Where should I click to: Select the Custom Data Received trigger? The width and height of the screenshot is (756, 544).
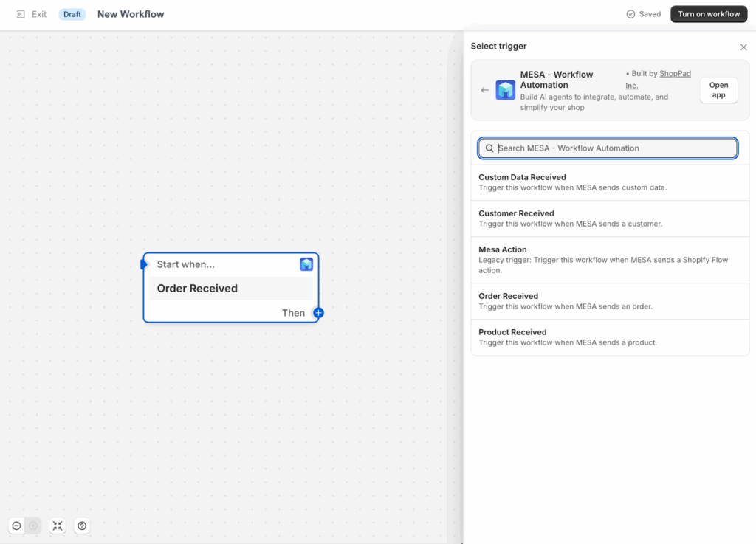click(610, 182)
